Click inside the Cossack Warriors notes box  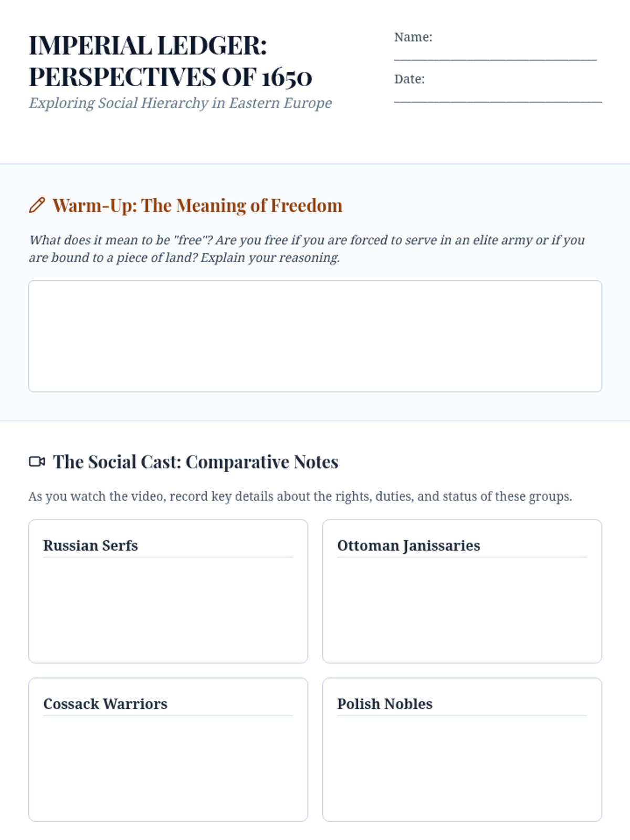[168, 766]
